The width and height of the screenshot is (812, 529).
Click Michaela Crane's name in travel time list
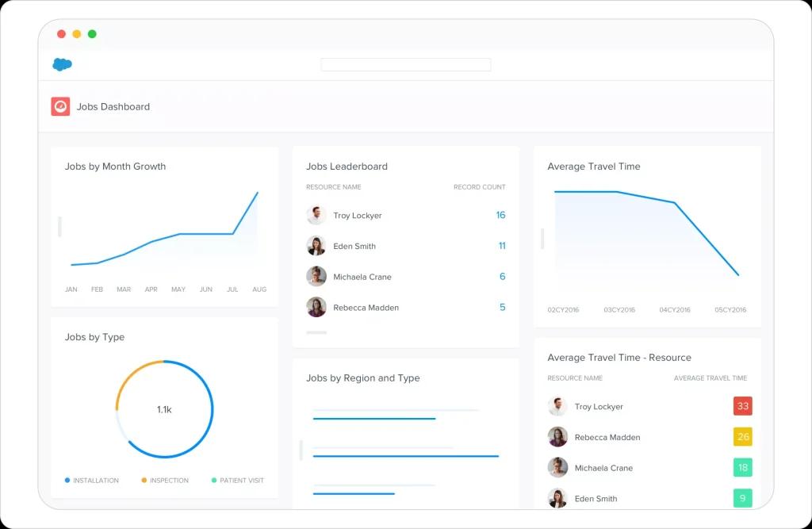(603, 468)
